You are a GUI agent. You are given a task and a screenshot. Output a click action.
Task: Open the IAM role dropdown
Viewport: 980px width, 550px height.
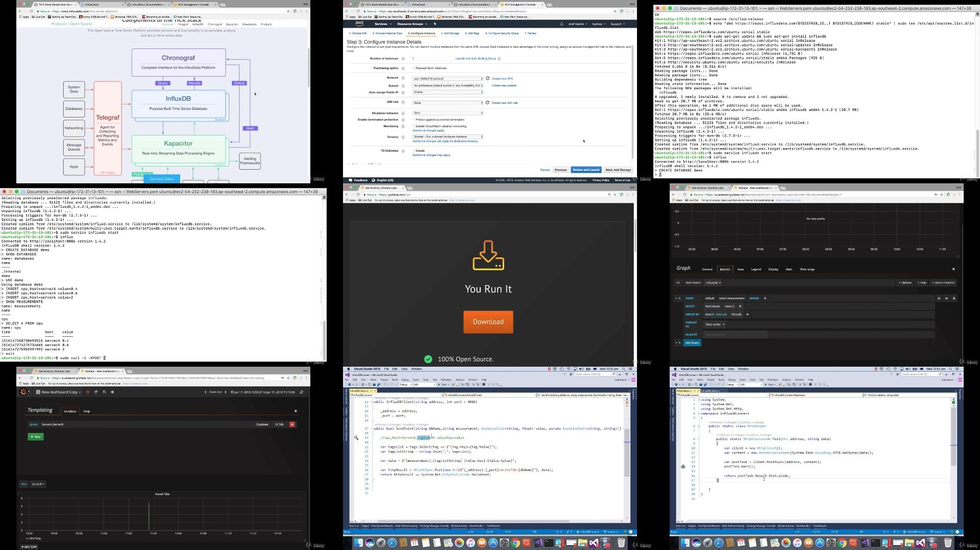(x=448, y=102)
